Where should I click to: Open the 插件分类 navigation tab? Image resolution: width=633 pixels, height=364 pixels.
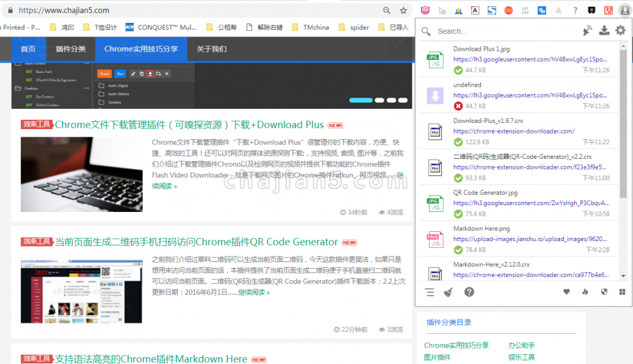70,49
